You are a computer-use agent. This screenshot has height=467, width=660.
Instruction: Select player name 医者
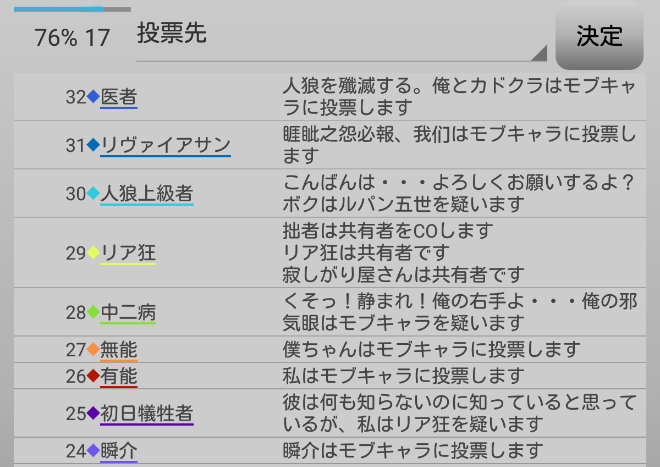119,97
